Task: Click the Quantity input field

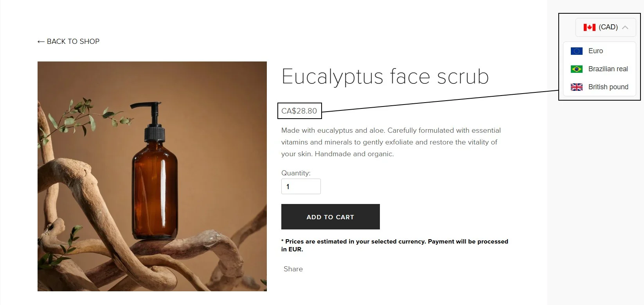Action: (301, 186)
